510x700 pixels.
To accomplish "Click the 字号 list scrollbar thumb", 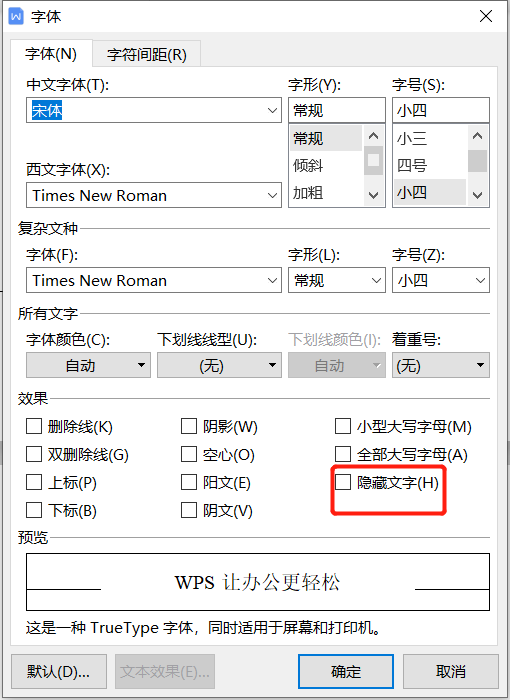I will coord(478,161).
